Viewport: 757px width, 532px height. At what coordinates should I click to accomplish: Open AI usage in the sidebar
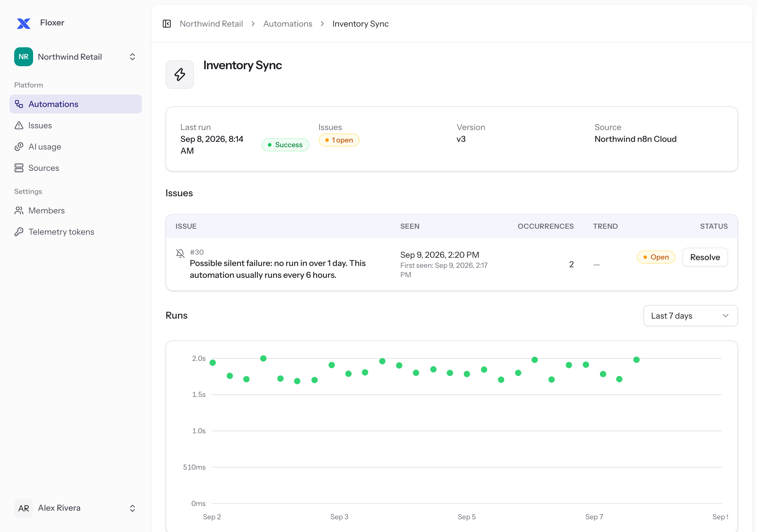pos(76,147)
